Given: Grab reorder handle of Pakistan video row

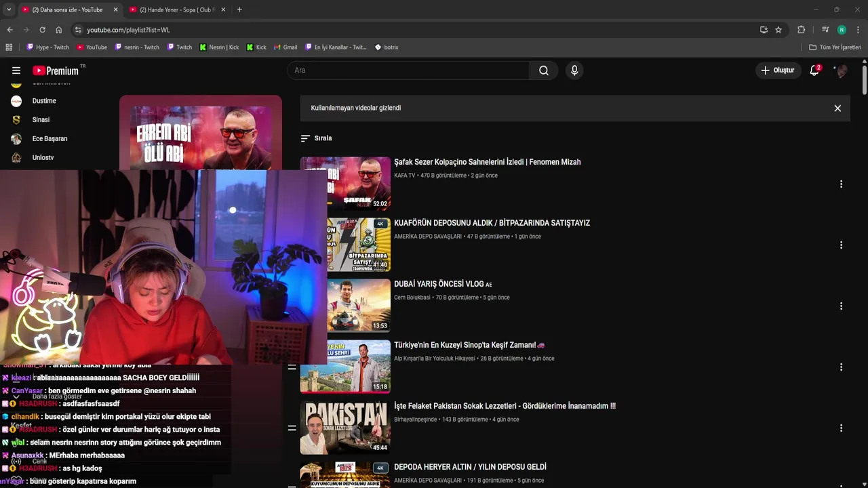Looking at the screenshot, I should 292,428.
